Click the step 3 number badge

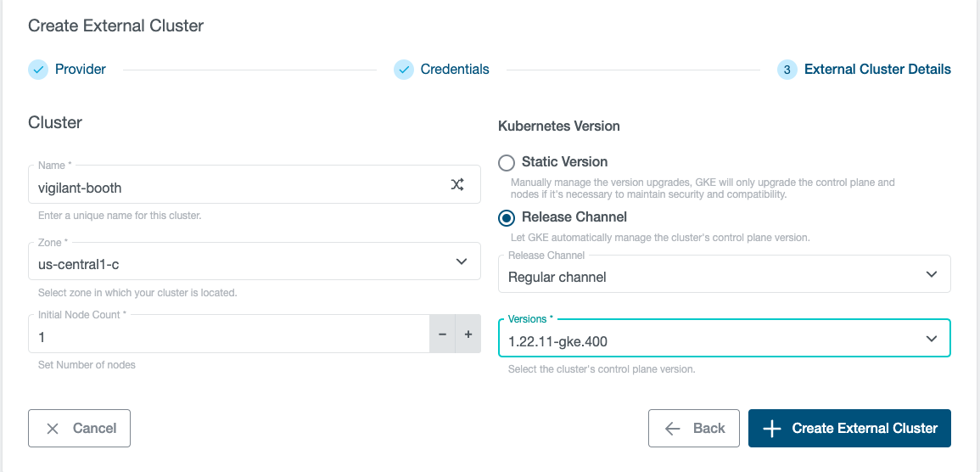pyautogui.click(x=787, y=70)
